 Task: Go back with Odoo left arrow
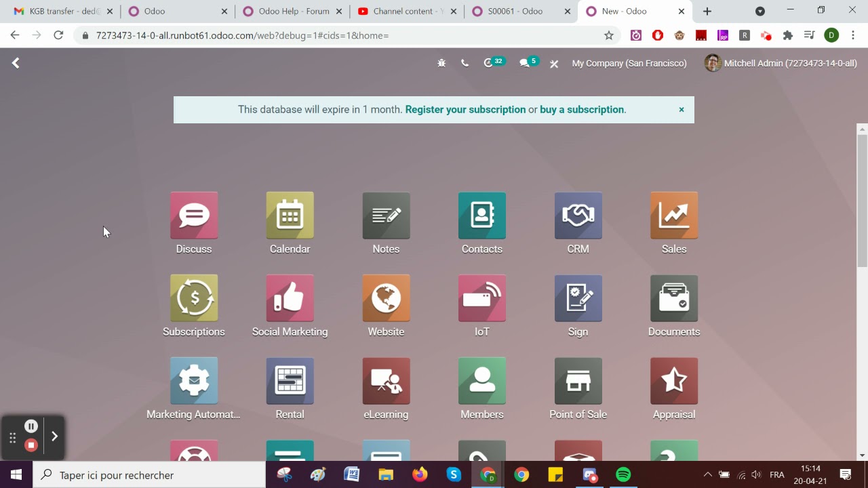tap(16, 63)
